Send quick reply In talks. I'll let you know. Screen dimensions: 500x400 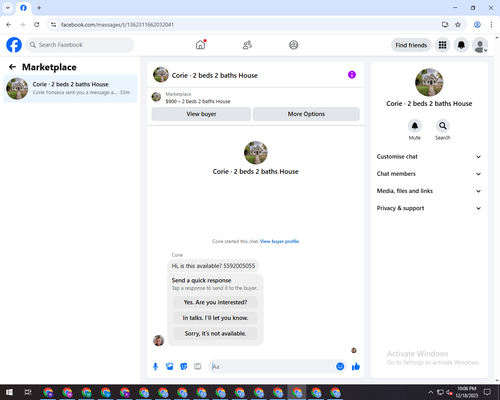[215, 318]
